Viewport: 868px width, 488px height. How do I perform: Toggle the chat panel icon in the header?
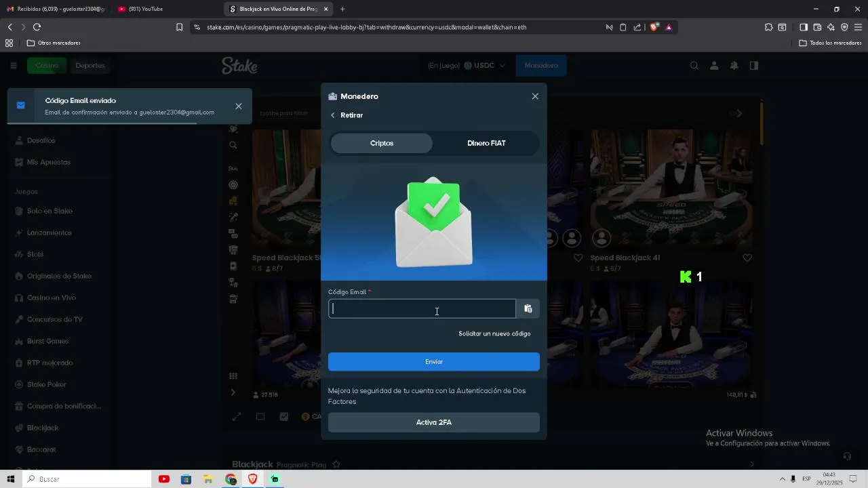tap(754, 66)
